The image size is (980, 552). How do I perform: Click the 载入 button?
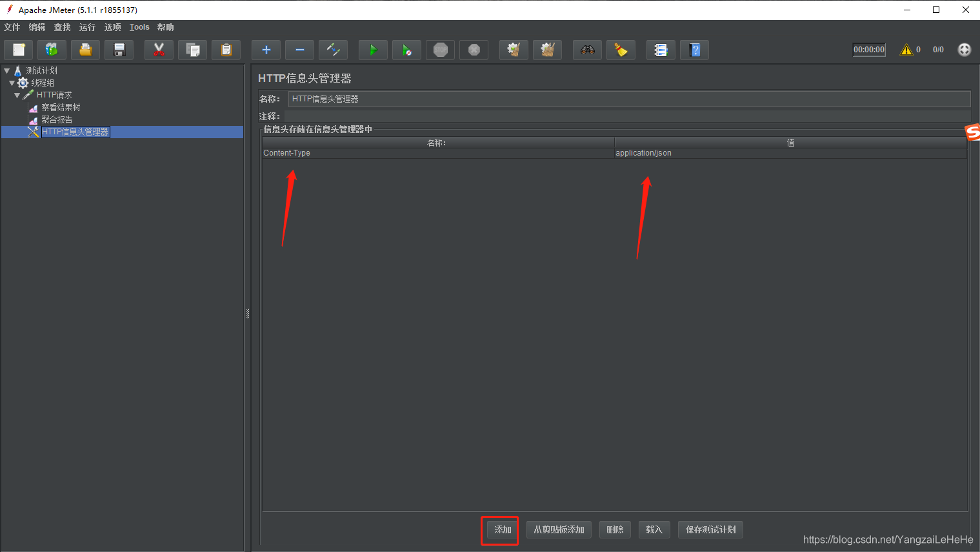tap(654, 529)
